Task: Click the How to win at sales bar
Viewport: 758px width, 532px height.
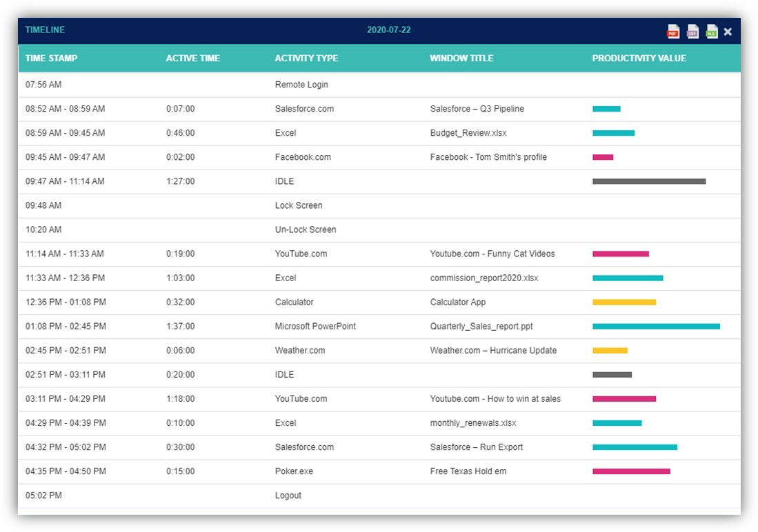Action: [x=624, y=398]
